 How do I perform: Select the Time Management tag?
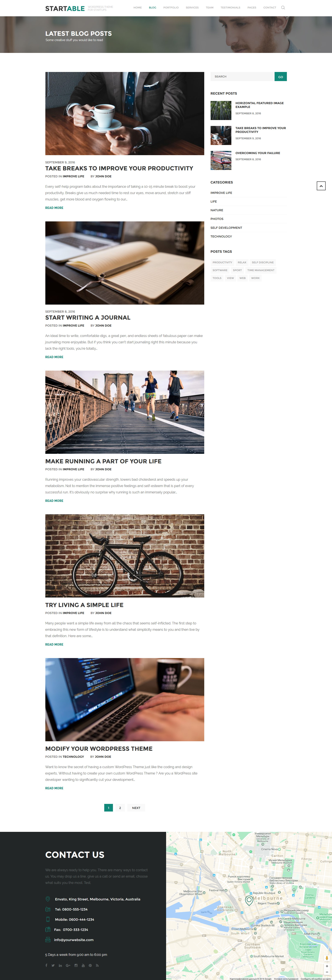[261, 270]
